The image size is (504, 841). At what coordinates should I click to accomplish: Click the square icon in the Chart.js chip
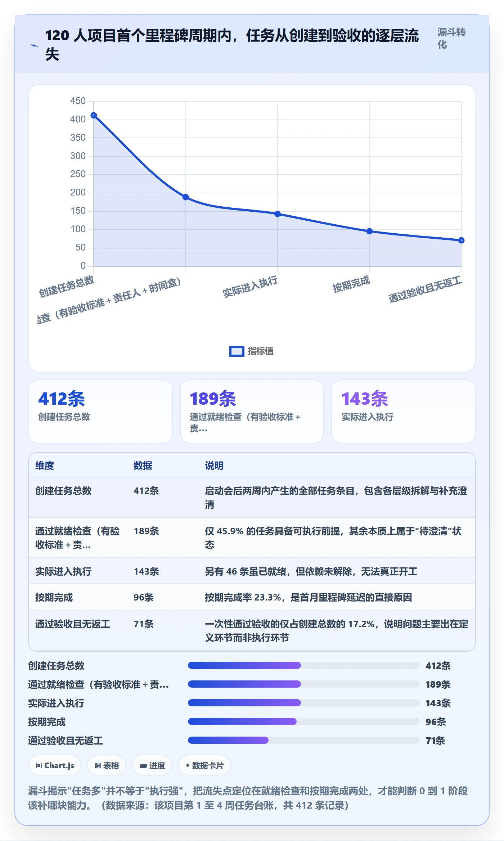(39, 766)
